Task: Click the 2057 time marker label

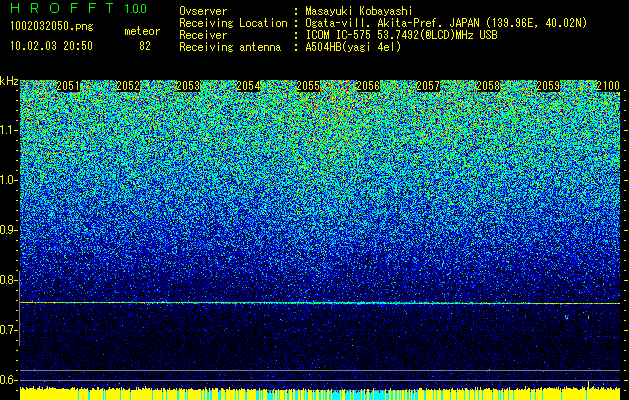Action: 428,86
